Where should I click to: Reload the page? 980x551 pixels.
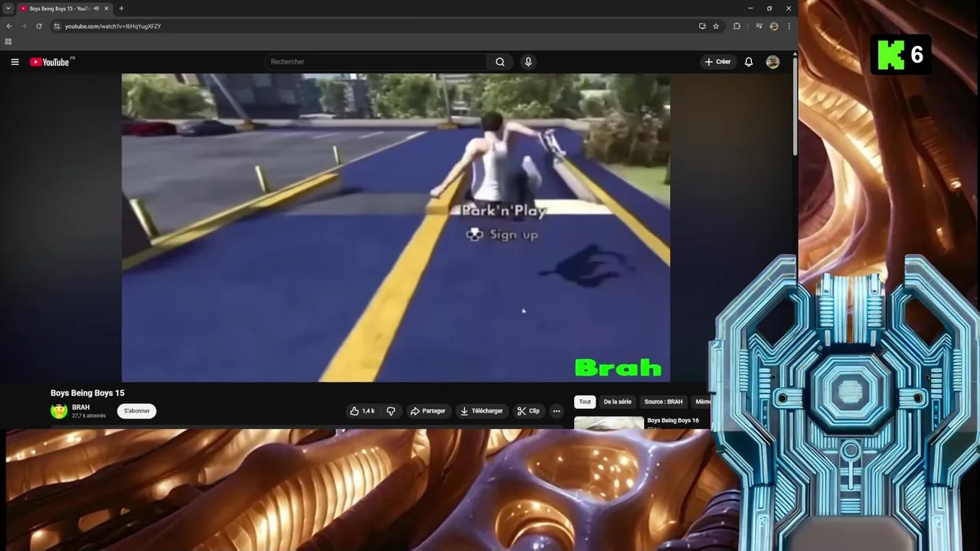pyautogui.click(x=39, y=26)
